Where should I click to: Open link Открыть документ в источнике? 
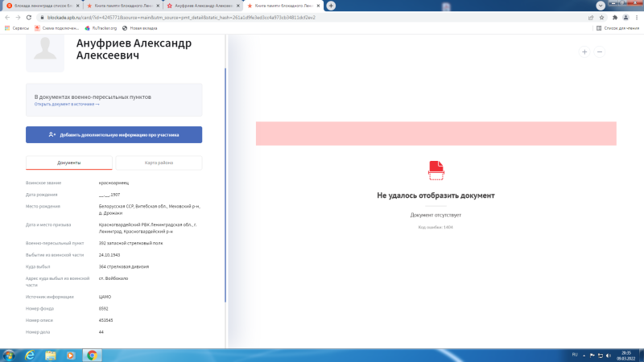(67, 104)
